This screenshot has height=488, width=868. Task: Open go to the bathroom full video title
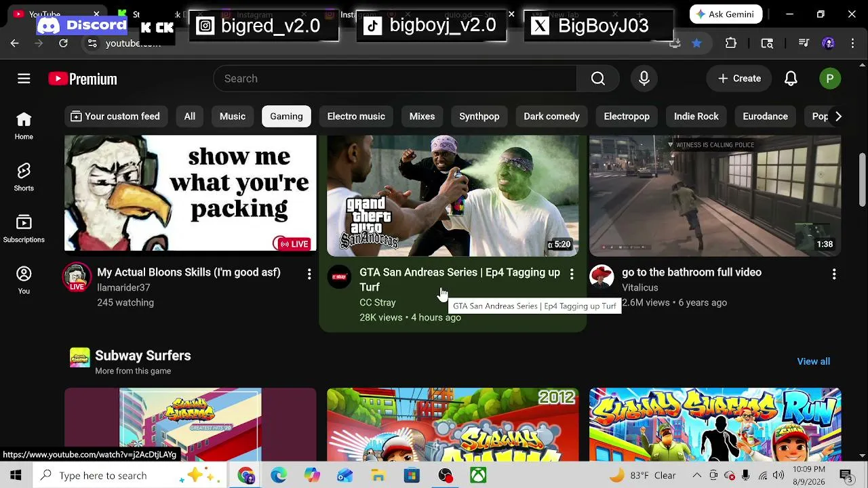click(x=692, y=272)
